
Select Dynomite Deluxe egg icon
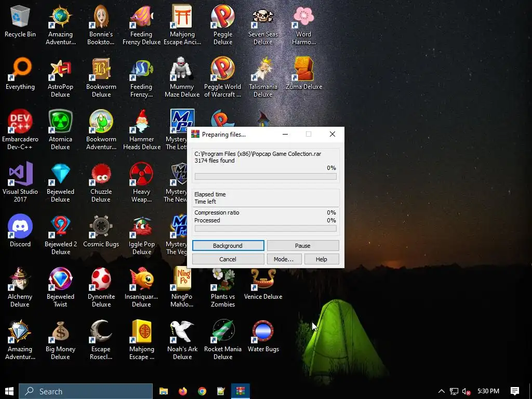click(101, 287)
